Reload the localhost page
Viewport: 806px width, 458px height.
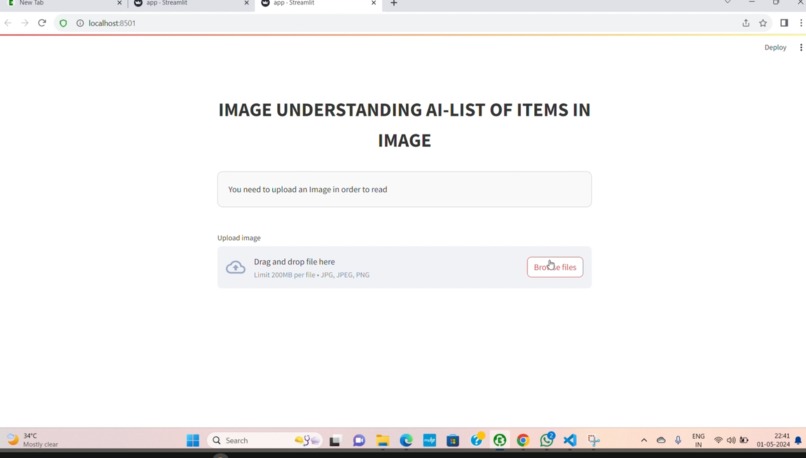pos(42,23)
